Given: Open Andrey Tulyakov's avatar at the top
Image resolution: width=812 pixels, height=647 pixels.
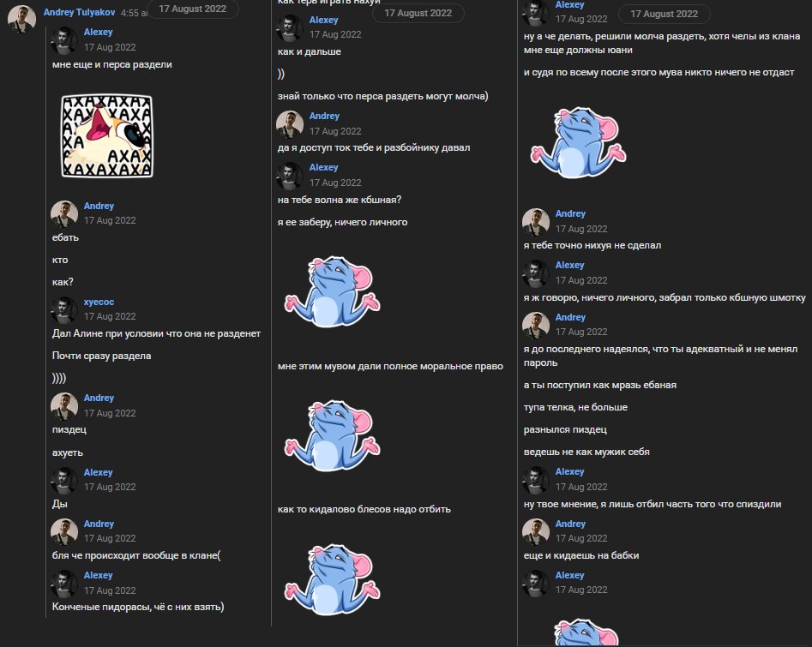Looking at the screenshot, I should point(21,18).
